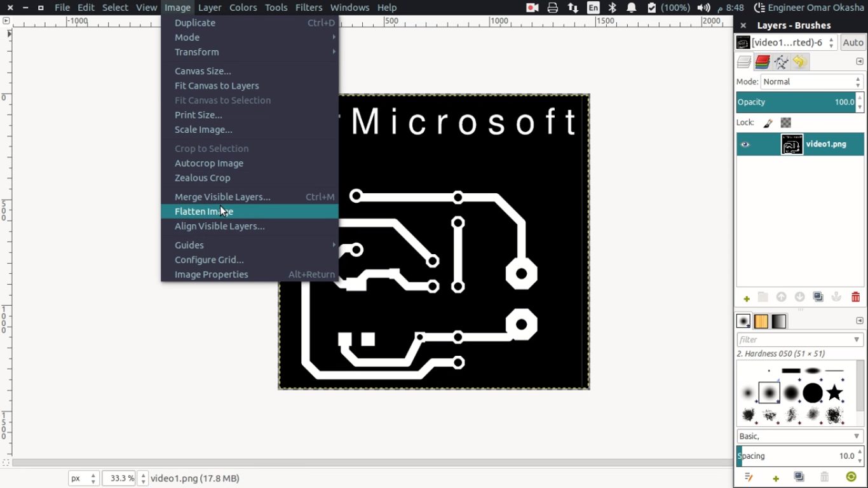868x488 pixels.
Task: Open the Patterns tab icon
Action: click(x=761, y=322)
